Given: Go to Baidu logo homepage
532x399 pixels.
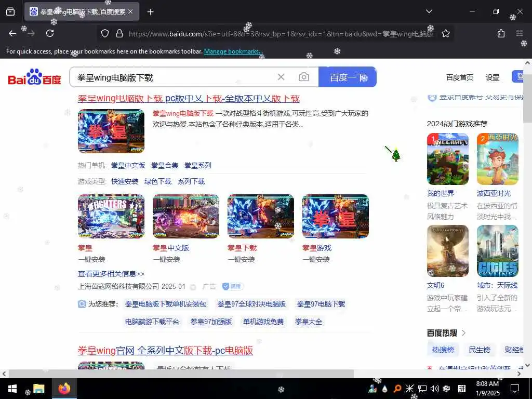Looking at the screenshot, I should [x=34, y=77].
